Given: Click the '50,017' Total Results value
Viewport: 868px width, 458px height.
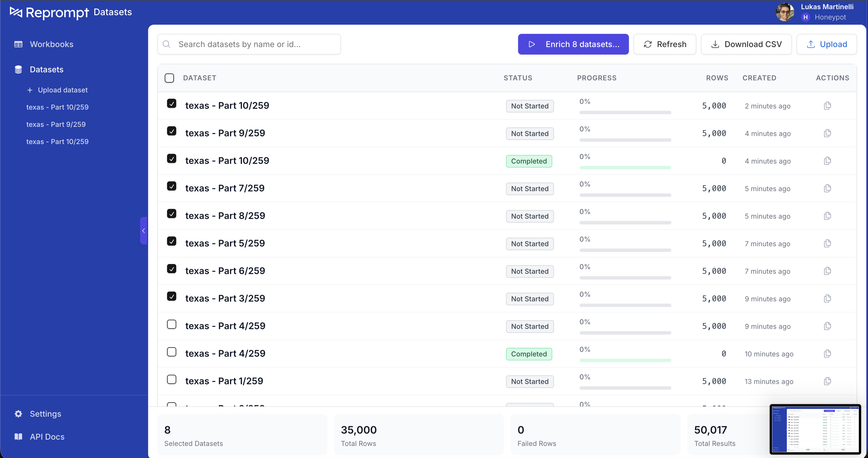Looking at the screenshot, I should click(710, 430).
